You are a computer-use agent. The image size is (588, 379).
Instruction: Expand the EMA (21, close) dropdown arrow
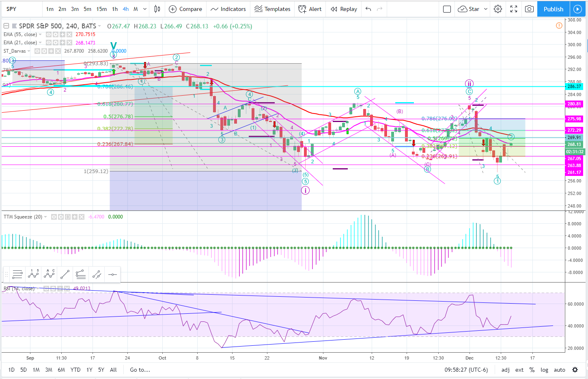40,43
